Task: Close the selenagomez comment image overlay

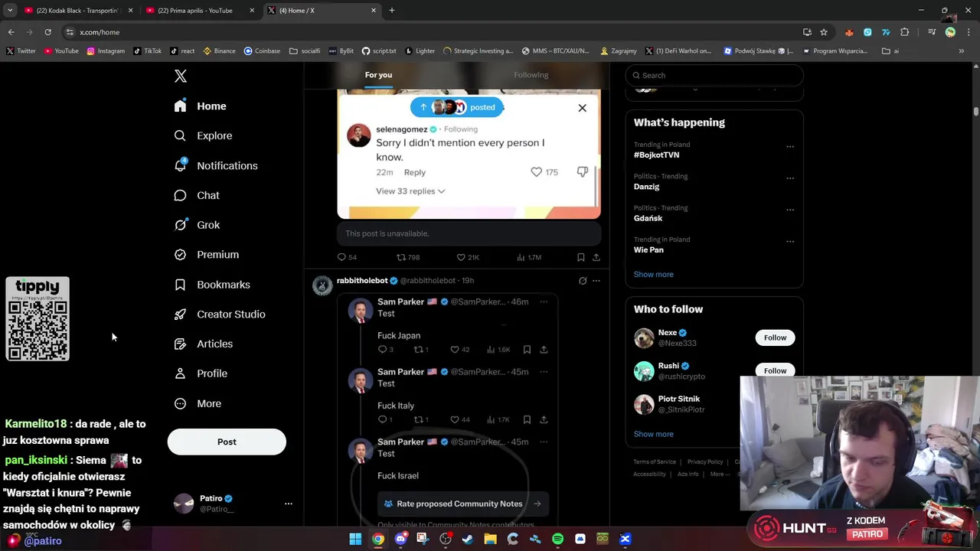Action: tap(582, 108)
